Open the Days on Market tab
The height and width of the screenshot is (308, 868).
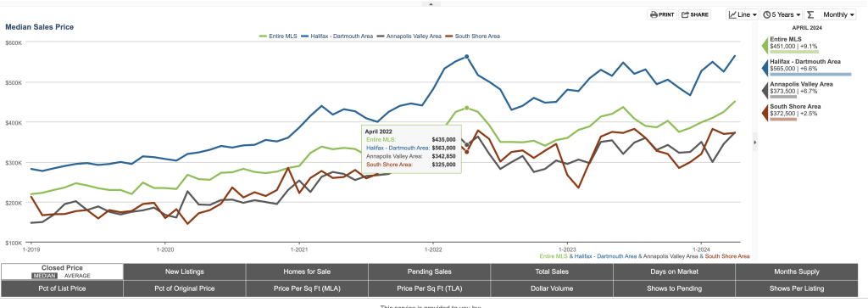pyautogui.click(x=674, y=272)
